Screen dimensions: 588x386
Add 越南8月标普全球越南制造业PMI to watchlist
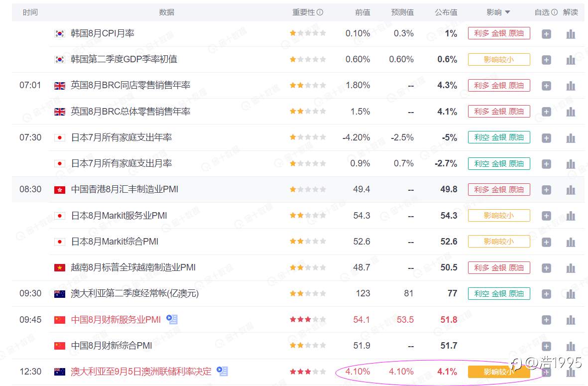coord(546,268)
